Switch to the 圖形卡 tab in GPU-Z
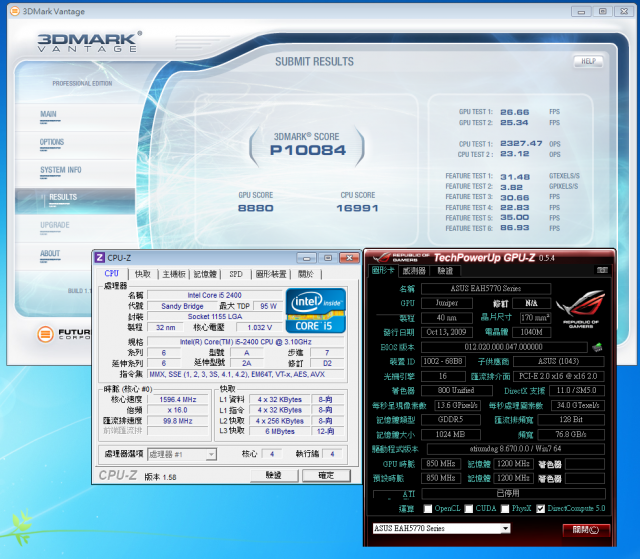The image size is (640, 559). coord(383,271)
